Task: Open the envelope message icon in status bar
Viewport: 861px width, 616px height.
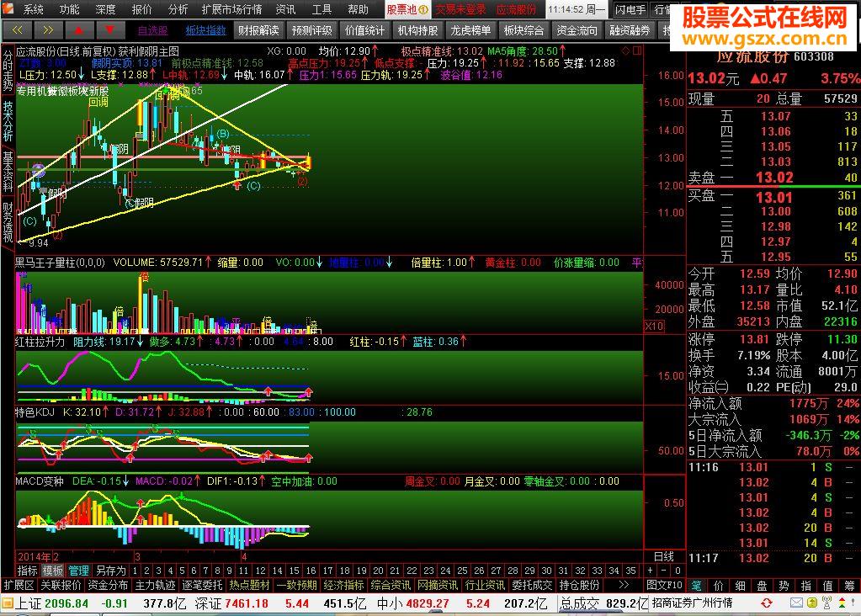Action: tap(797, 603)
